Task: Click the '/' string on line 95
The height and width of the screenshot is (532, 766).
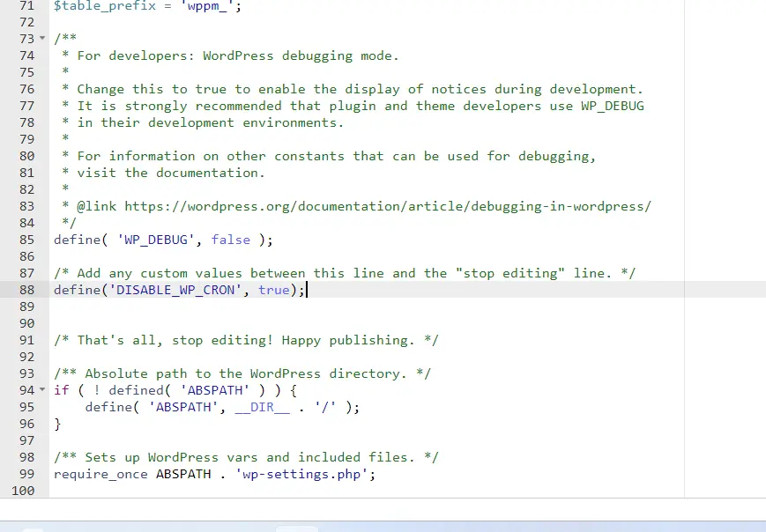Action: tap(325, 407)
